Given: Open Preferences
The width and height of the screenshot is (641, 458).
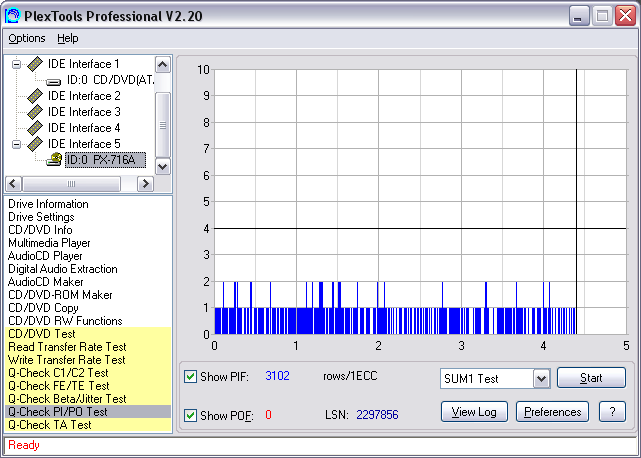Looking at the screenshot, I should pyautogui.click(x=552, y=412).
